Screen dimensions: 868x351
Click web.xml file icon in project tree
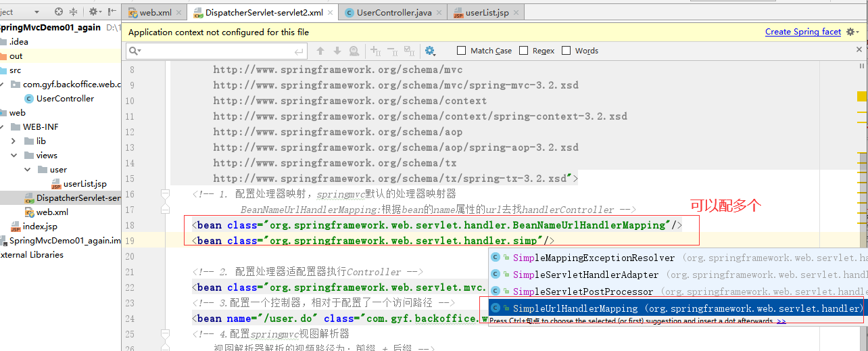pyautogui.click(x=29, y=212)
